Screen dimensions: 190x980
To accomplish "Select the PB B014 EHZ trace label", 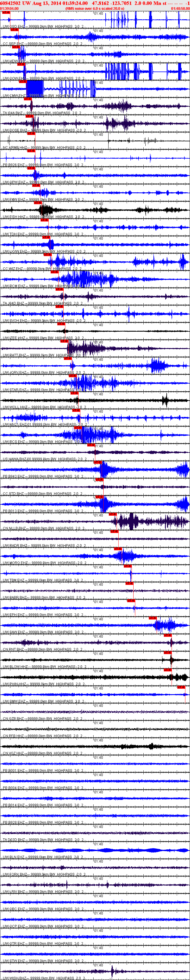I will click(x=43, y=806).
